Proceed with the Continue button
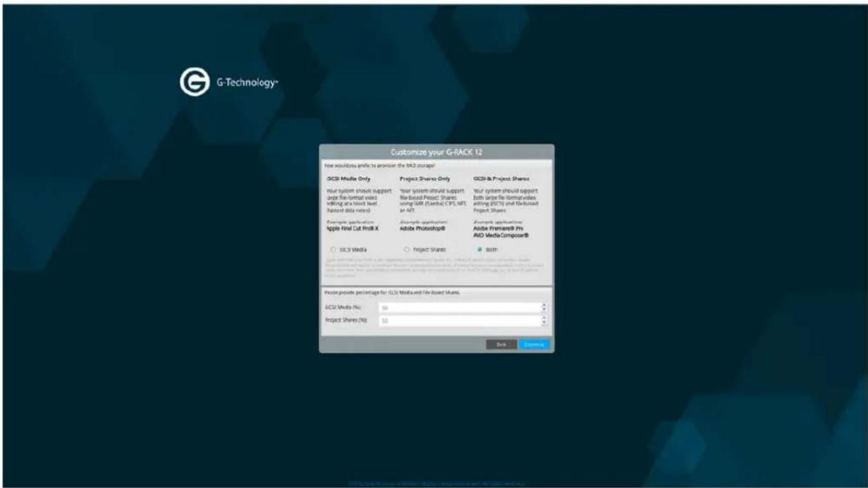The width and height of the screenshot is (868, 488). point(534,345)
